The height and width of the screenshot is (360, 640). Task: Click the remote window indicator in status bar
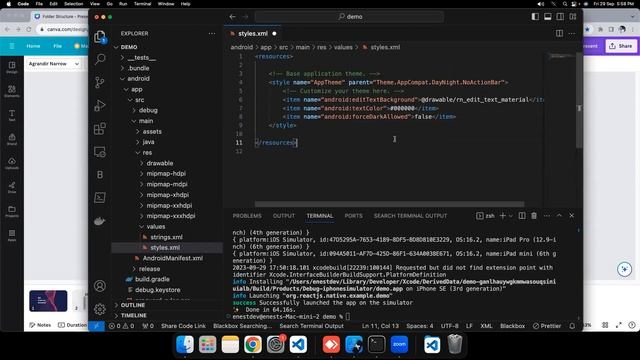(x=97, y=326)
